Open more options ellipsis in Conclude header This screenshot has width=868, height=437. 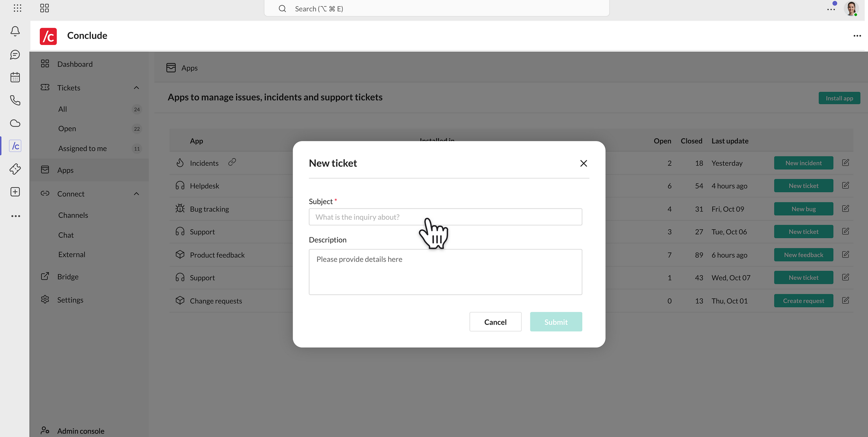(857, 36)
